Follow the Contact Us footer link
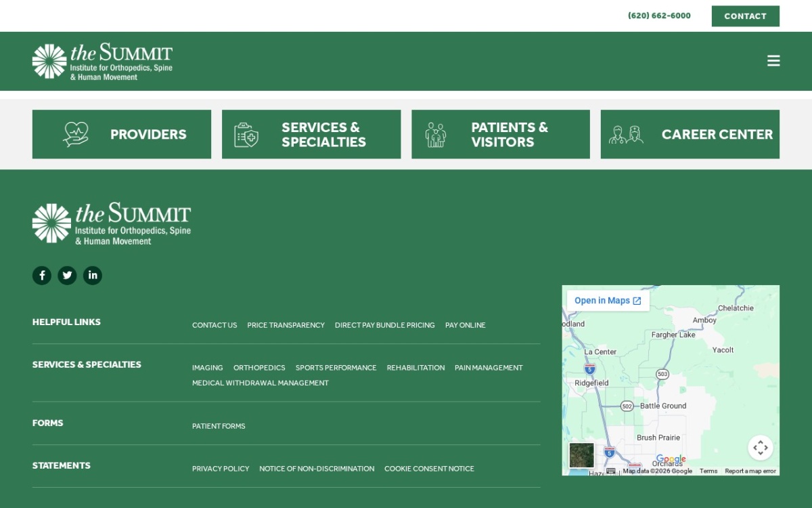The image size is (812, 508). (x=215, y=325)
